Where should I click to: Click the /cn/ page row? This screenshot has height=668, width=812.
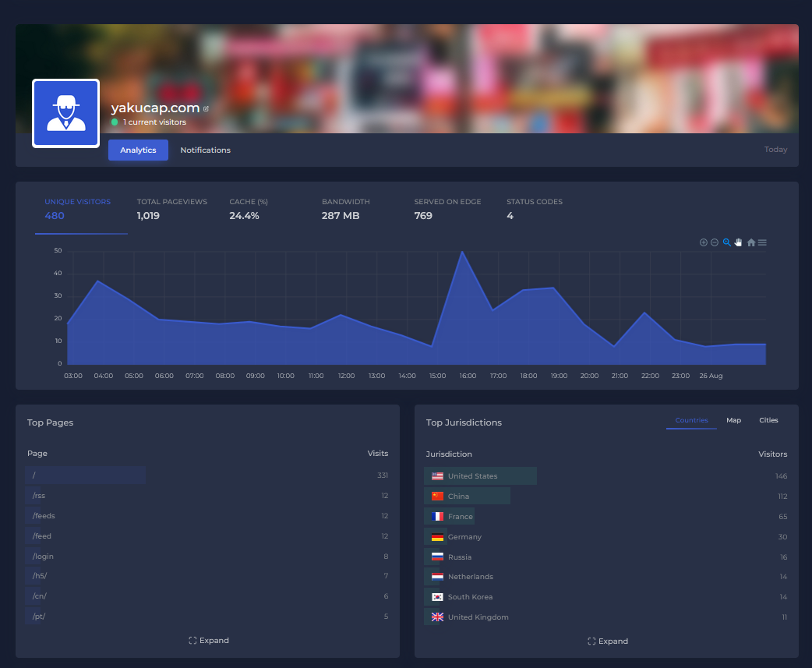207,596
